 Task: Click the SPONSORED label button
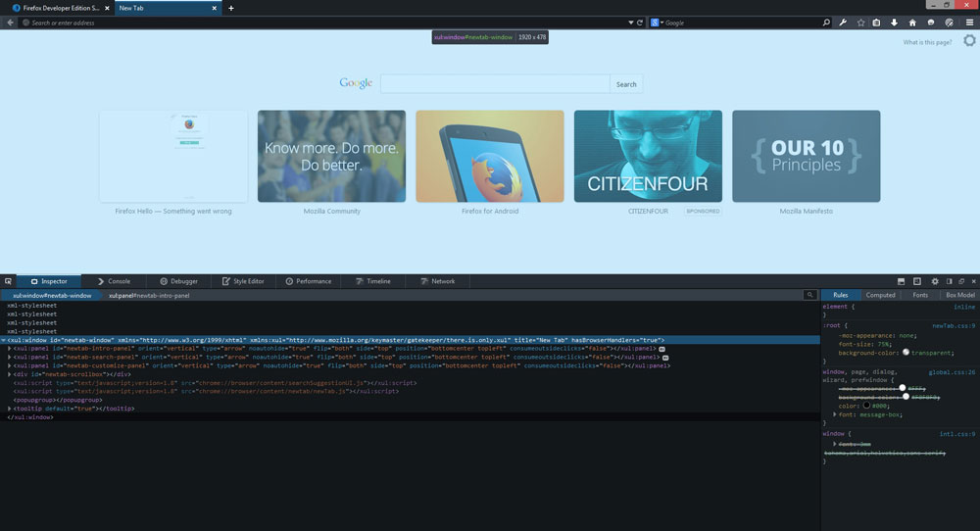point(703,212)
